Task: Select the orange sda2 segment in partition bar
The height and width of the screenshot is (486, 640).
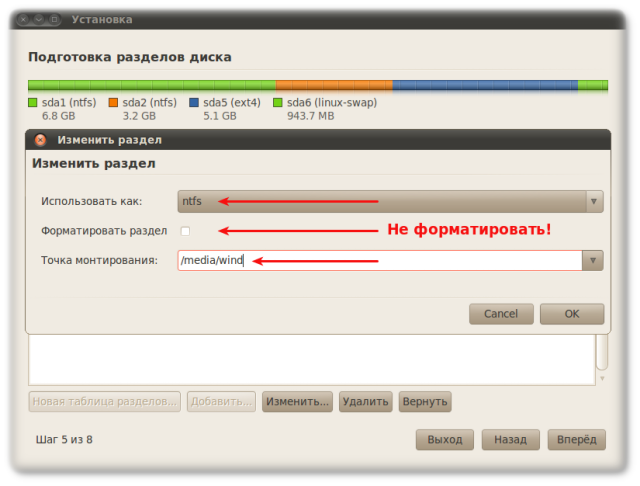Action: coord(333,85)
